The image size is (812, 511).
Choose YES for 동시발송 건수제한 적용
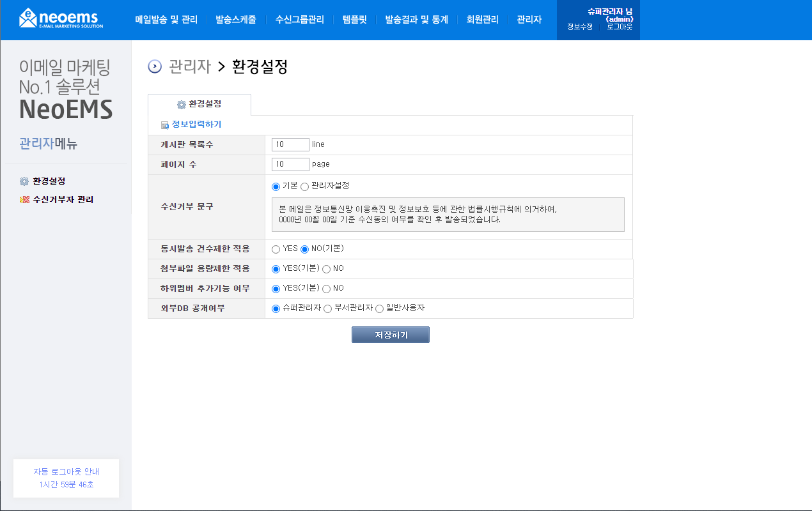pos(276,249)
